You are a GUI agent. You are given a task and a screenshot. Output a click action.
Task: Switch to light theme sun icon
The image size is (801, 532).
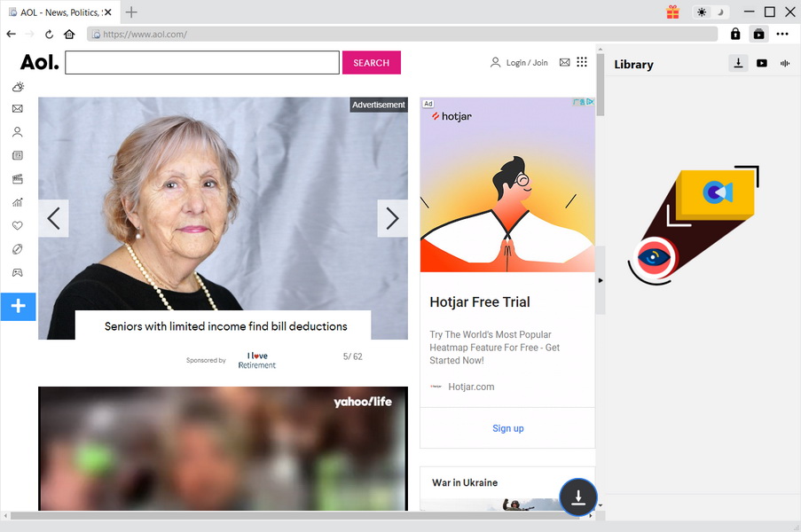[702, 12]
